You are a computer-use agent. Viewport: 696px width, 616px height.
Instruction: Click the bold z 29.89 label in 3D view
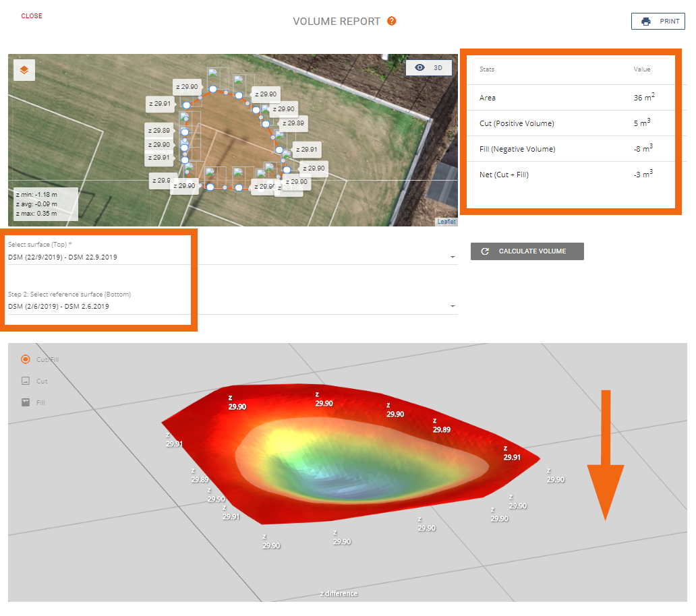[x=441, y=426]
